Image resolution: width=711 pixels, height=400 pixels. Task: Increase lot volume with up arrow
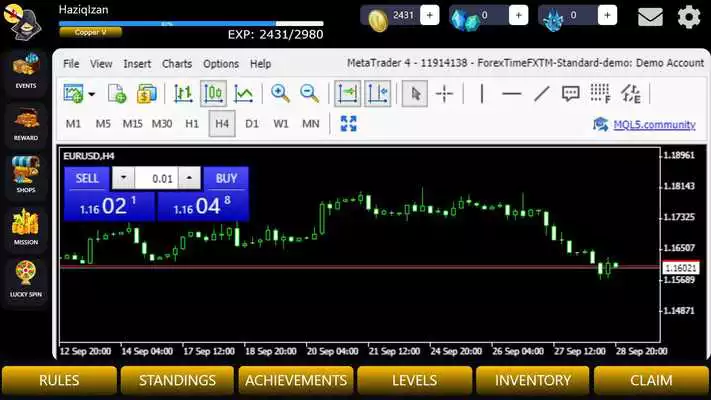point(189,178)
